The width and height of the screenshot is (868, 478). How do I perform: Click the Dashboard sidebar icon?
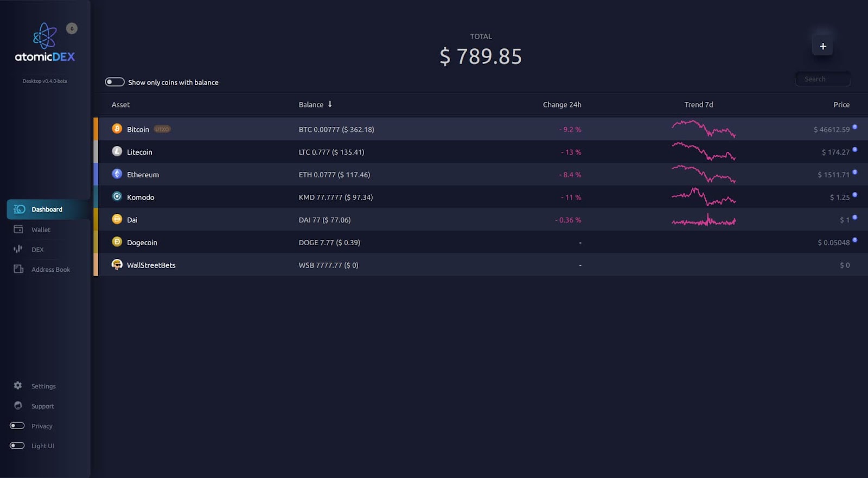tap(19, 209)
